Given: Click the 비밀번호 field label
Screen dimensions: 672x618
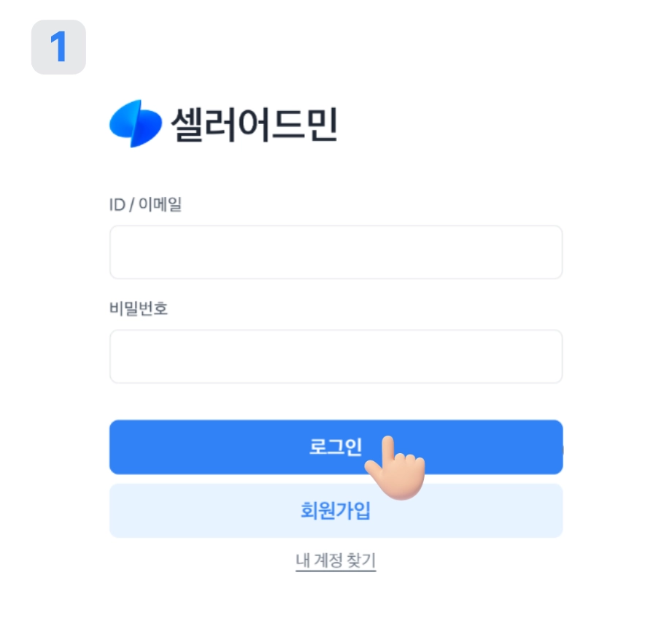Looking at the screenshot, I should (x=139, y=309).
